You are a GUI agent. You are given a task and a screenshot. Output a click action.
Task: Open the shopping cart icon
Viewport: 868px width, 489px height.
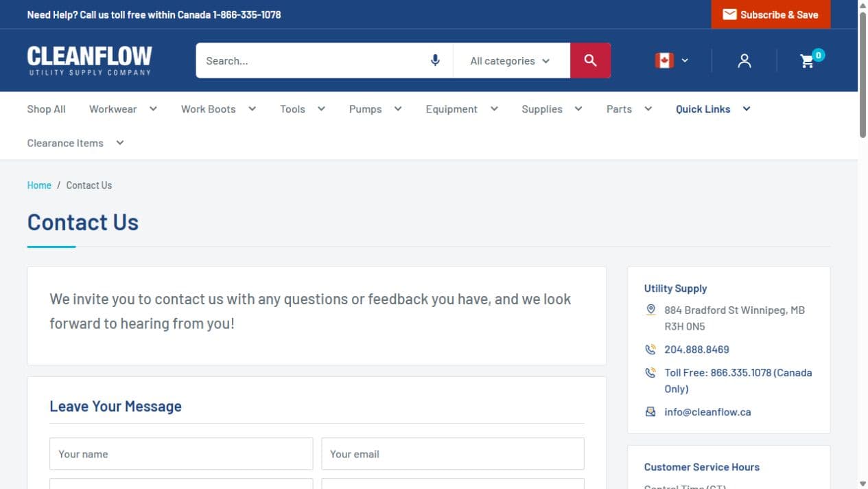click(808, 61)
